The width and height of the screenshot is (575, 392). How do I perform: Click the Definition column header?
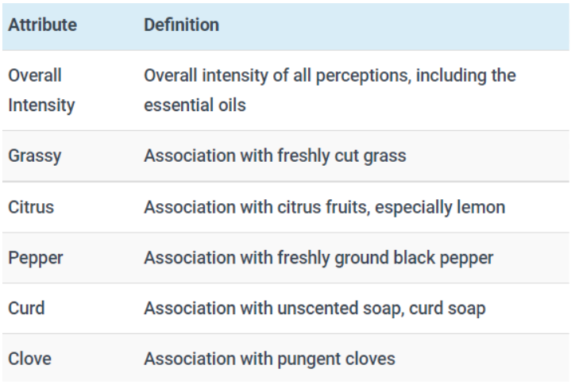click(182, 25)
